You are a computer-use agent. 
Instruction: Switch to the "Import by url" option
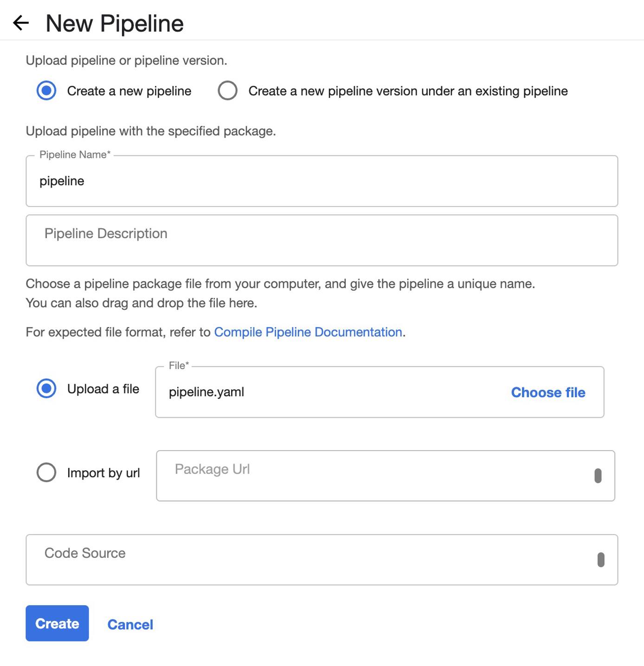(46, 472)
